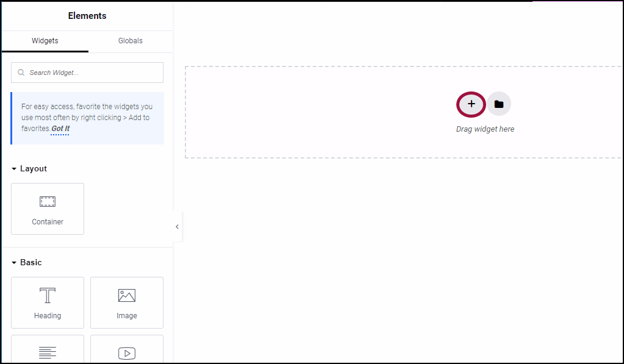The width and height of the screenshot is (624, 364).
Task: Open the template library folder button
Action: pos(499,104)
